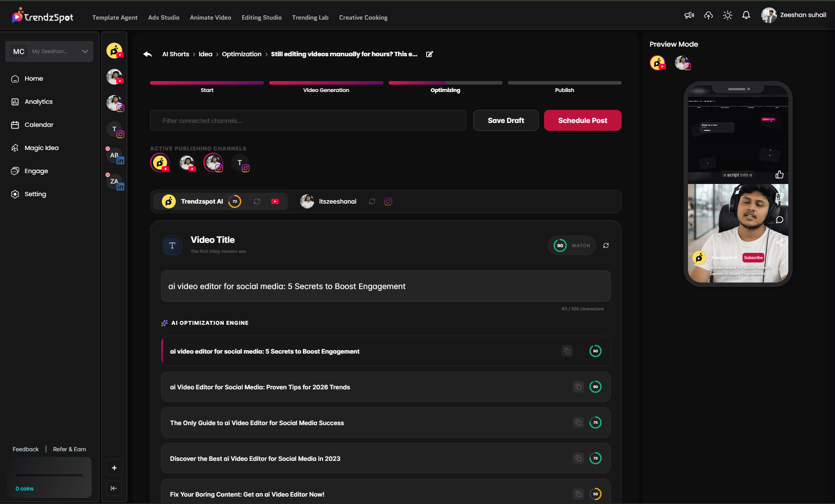835x504 pixels.
Task: Click Save Draft button
Action: point(506,120)
